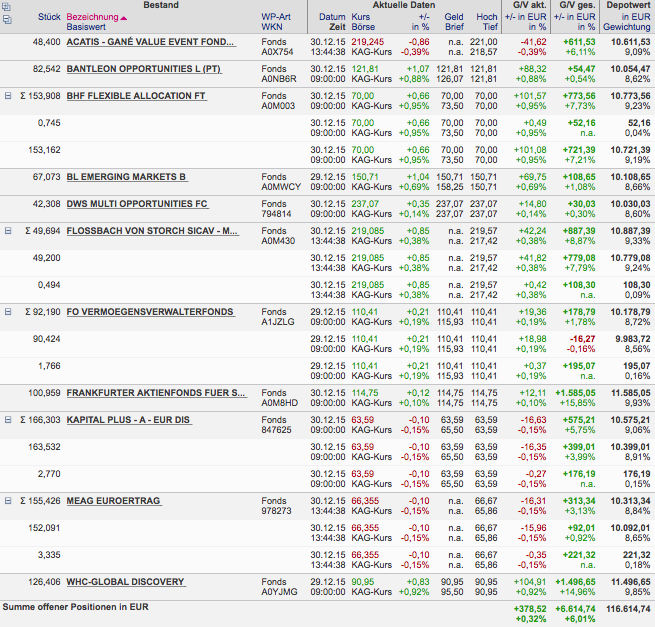Open ACATIS - GANÉ VALUE EVENT FOND link
The height and width of the screenshot is (627, 655).
click(150, 42)
